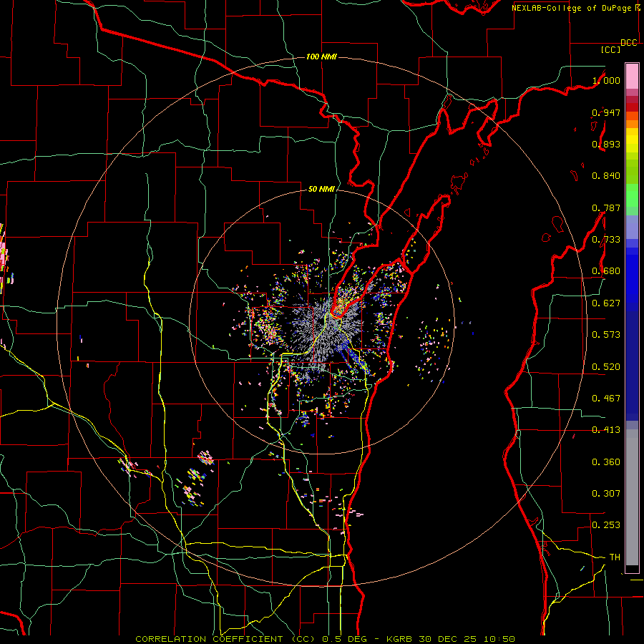Click the 1.000 legend value
This screenshot has width=644, height=644.
coord(606,80)
